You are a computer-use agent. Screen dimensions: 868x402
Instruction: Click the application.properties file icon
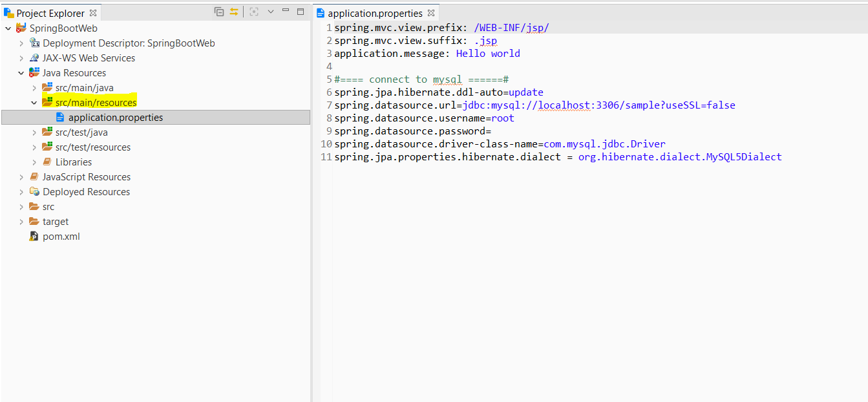tap(61, 117)
